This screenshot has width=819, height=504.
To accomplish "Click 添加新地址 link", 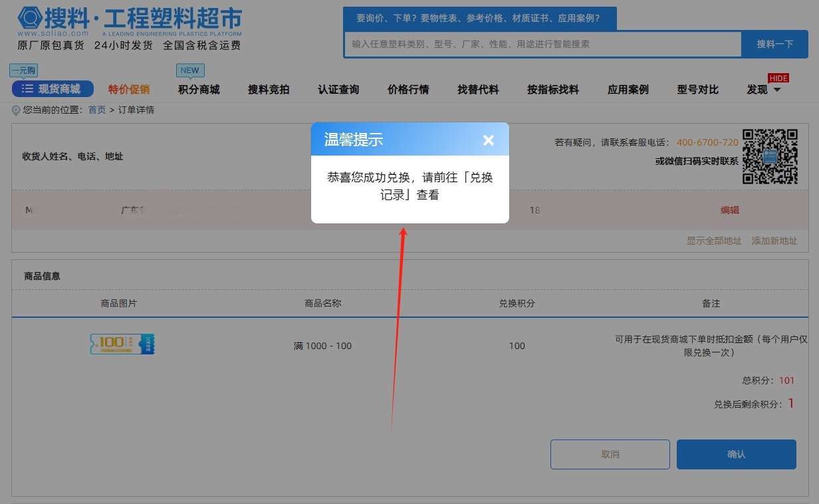I will coord(774,241).
